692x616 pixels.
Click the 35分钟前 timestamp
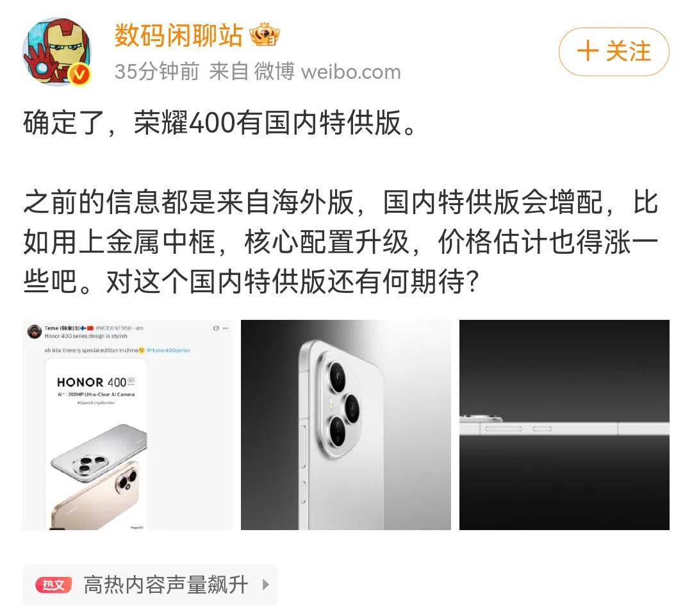(x=157, y=72)
